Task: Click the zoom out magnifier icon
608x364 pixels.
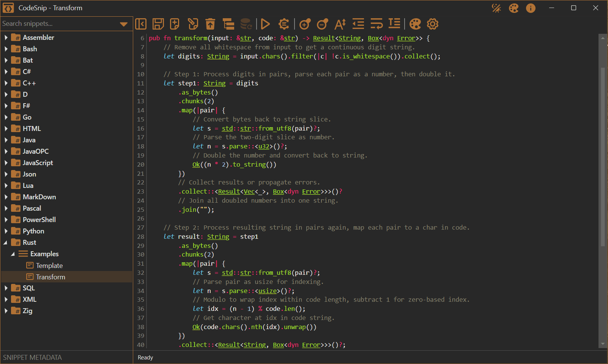Action: 322,24
